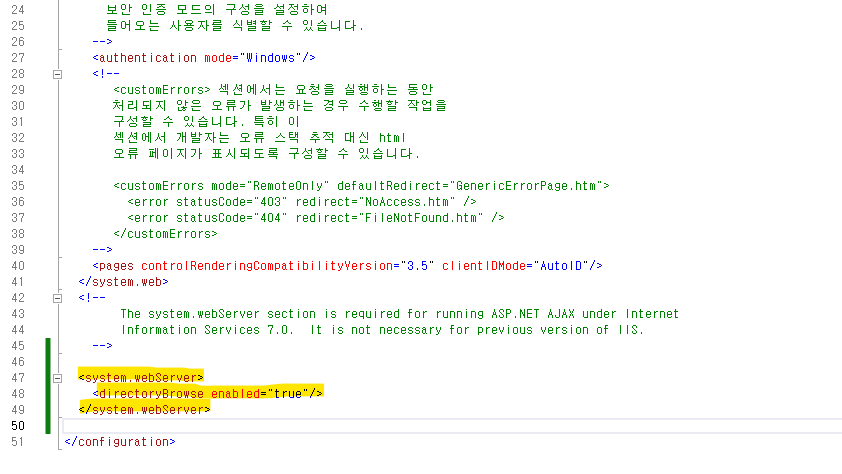Click the comment line starting with <customErrors> on line 29

[273, 90]
